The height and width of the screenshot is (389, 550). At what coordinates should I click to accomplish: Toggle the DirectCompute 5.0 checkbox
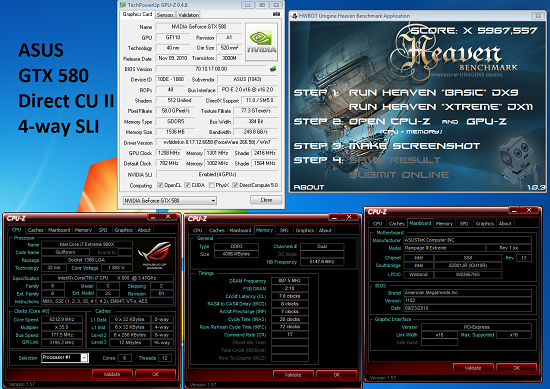pyautogui.click(x=235, y=185)
